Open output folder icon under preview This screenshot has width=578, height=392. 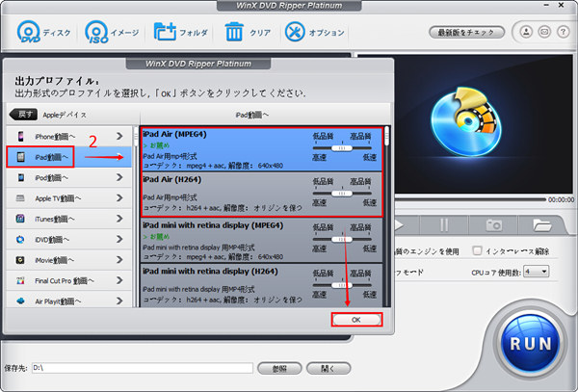(541, 224)
